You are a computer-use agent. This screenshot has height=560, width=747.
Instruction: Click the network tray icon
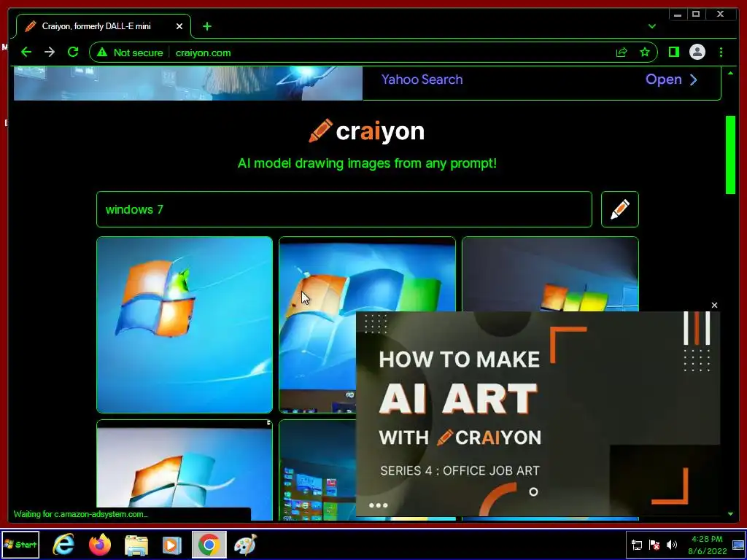click(637, 545)
